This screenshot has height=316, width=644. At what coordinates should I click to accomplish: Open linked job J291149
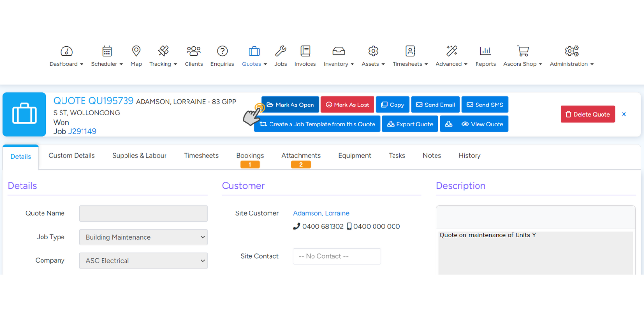pos(82,131)
